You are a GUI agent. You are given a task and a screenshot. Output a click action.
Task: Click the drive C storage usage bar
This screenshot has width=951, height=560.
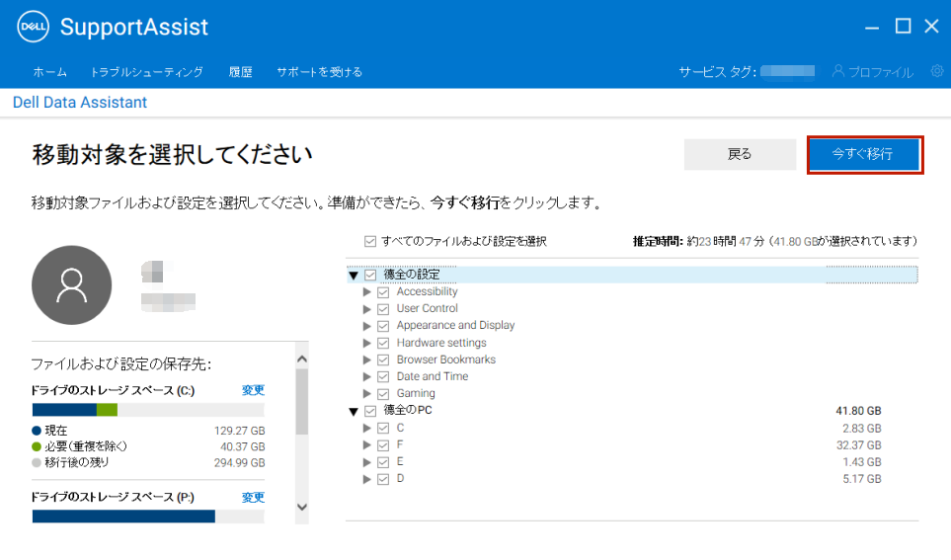click(x=148, y=410)
